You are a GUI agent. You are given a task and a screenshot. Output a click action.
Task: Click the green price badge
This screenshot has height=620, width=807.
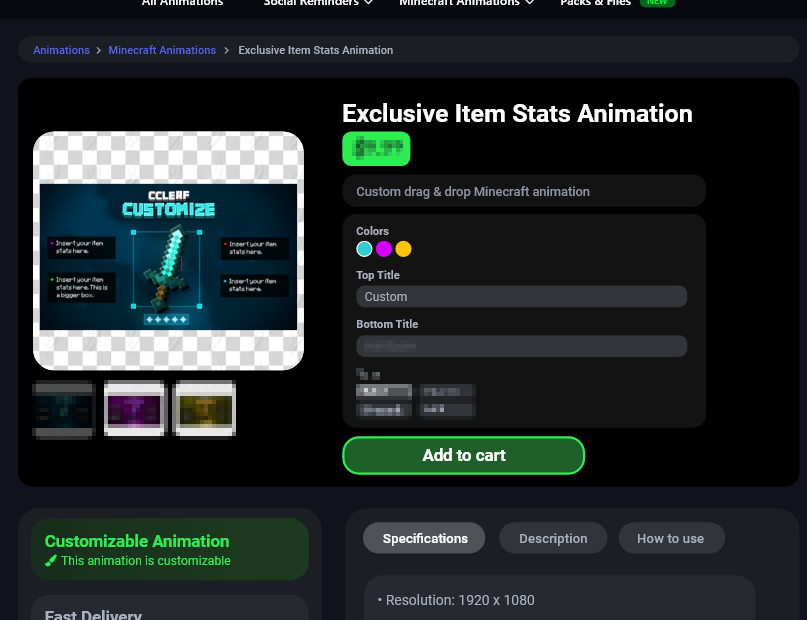tap(376, 149)
